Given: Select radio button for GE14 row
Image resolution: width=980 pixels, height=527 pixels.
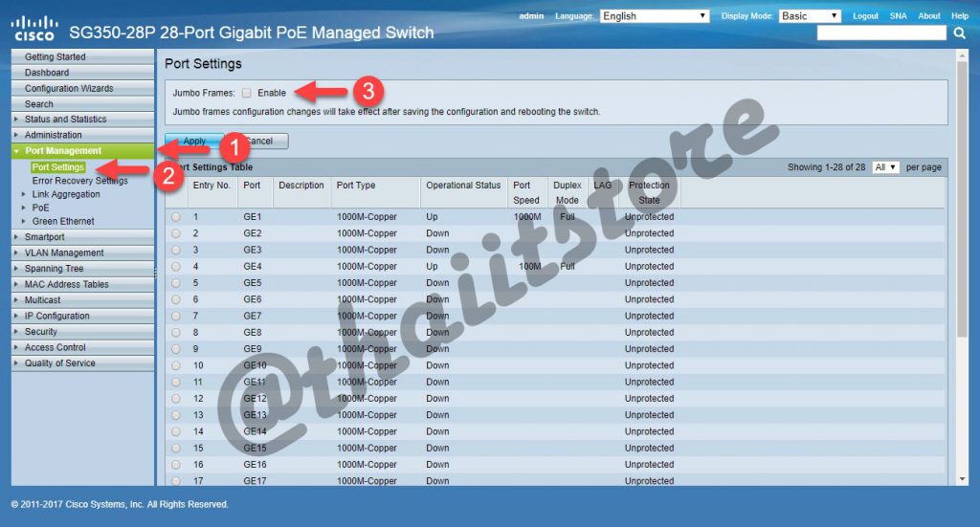Looking at the screenshot, I should 176,432.
